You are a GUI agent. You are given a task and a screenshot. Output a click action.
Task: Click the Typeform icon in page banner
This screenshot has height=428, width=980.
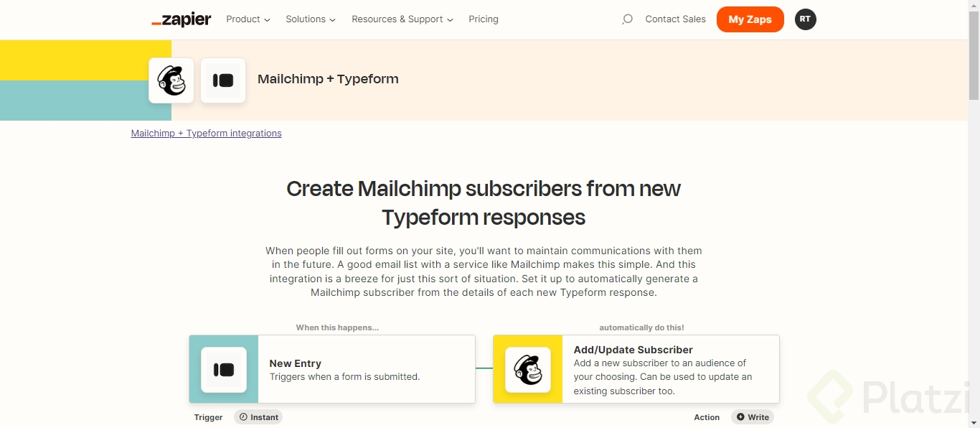[223, 80]
